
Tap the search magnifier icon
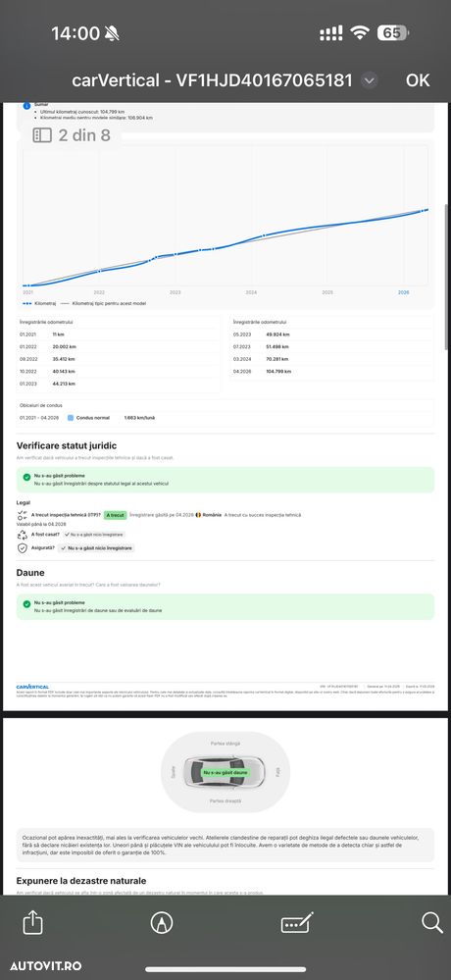431,922
